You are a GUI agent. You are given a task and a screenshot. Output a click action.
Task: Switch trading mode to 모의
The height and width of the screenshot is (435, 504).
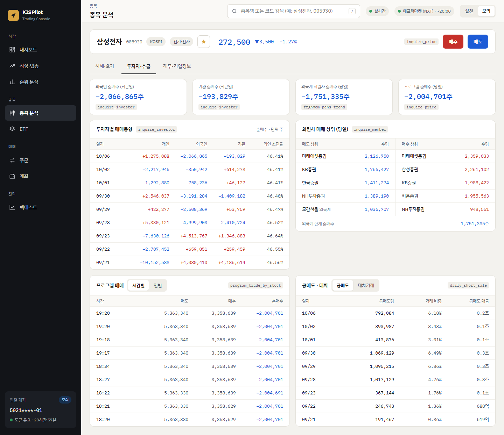[486, 11]
